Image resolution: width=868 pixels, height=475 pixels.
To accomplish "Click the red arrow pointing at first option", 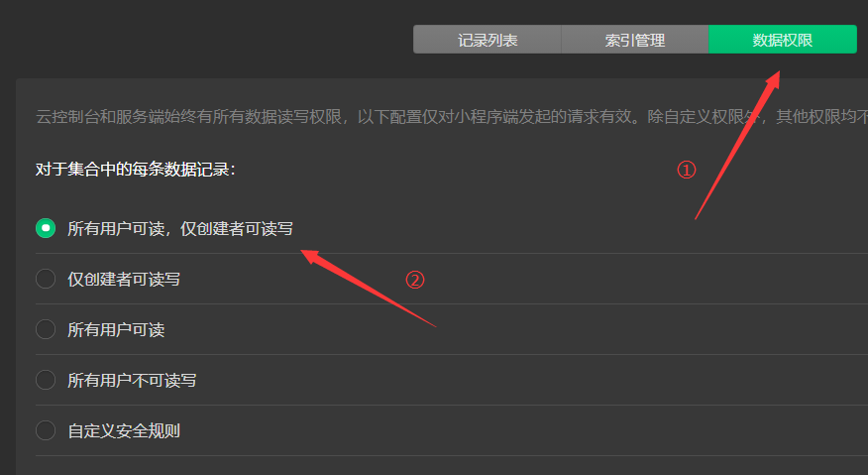I will click(369, 289).
